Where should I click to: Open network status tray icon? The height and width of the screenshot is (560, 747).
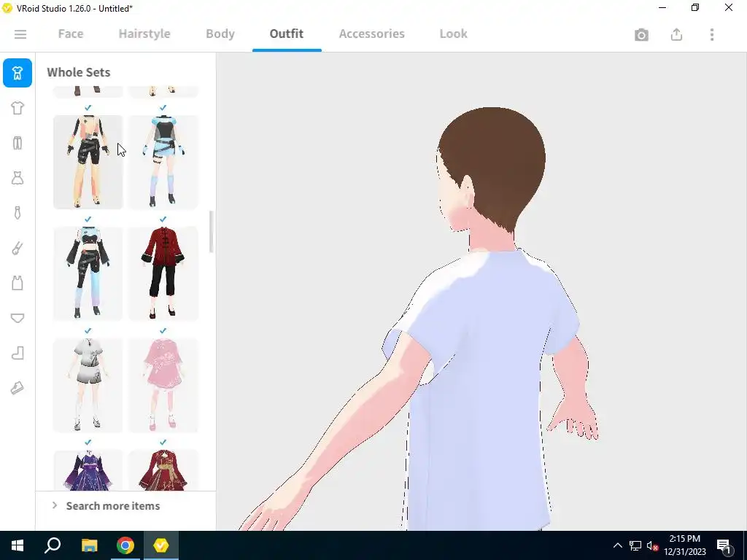[x=635, y=545]
